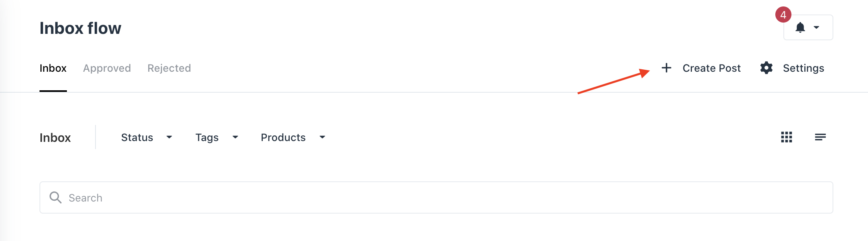The width and height of the screenshot is (868, 241).
Task: Click the Create Post text
Action: coord(711,68)
